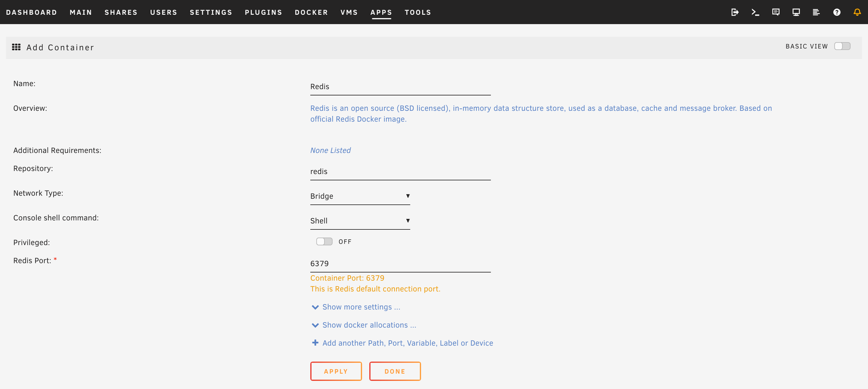Go to the Docker tab
The width and height of the screenshot is (868, 389).
[311, 12]
